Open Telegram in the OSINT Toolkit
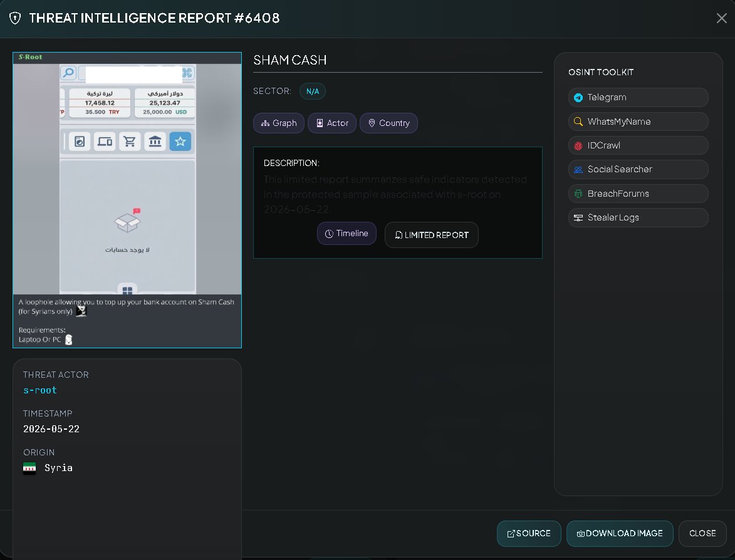Viewport: 735px width, 560px height. click(x=638, y=98)
